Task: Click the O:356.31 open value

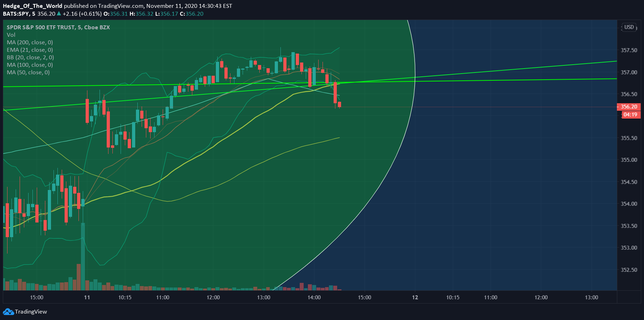Action: 116,14
